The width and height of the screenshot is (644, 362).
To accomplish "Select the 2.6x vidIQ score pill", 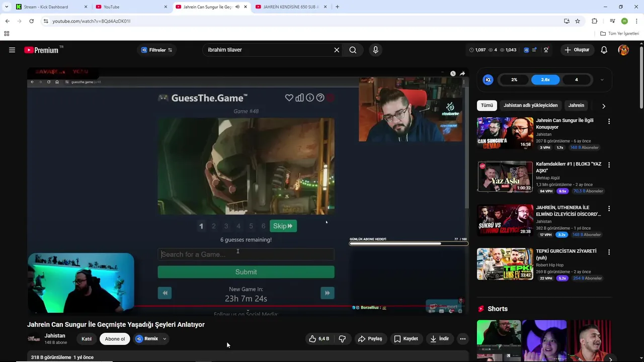I will pyautogui.click(x=545, y=79).
